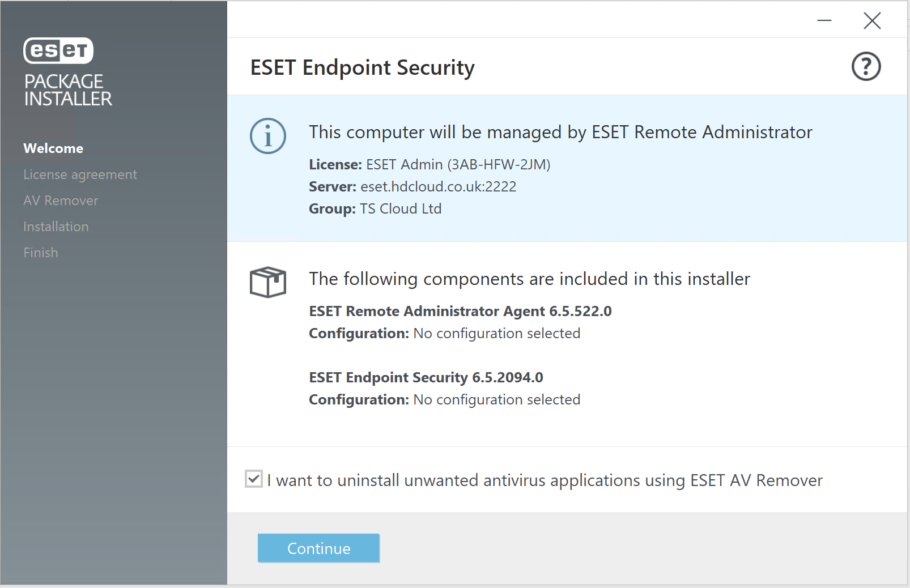Untick the ESET AV Remover checkbox
The width and height of the screenshot is (910, 588).
(x=254, y=479)
